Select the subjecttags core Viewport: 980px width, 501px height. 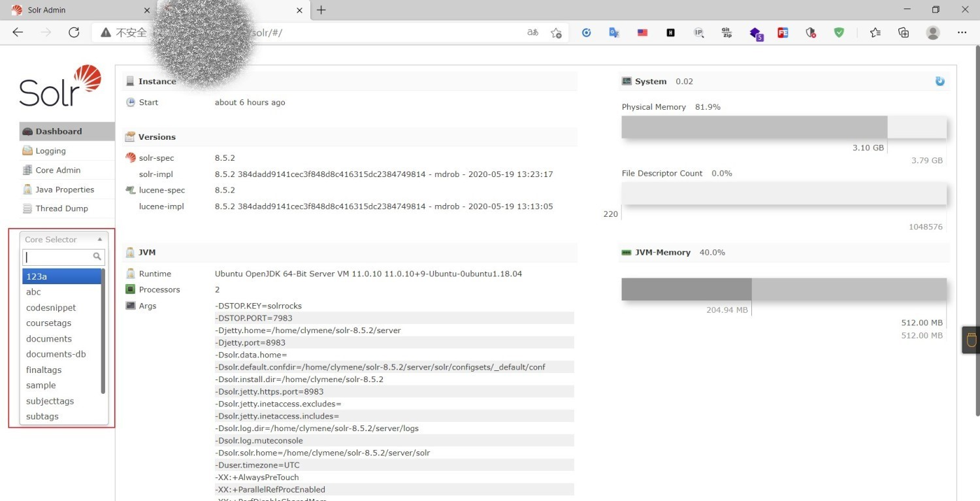coord(62,401)
